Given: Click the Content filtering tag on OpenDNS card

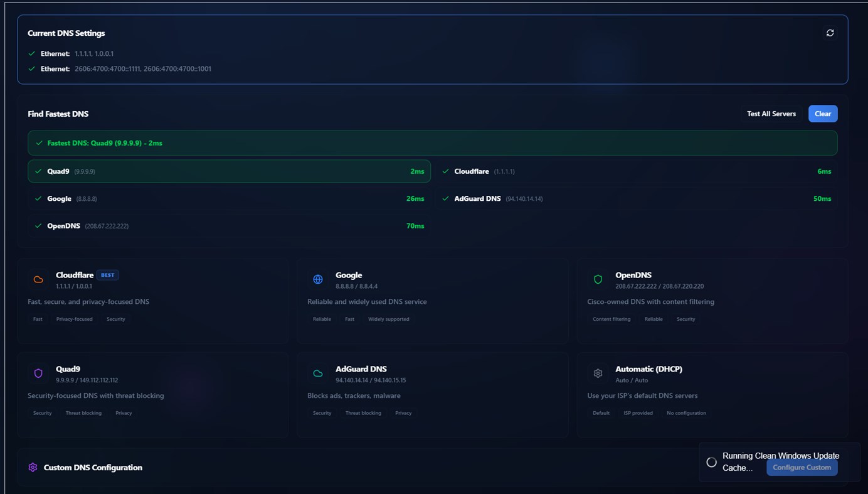Looking at the screenshot, I should click(611, 319).
